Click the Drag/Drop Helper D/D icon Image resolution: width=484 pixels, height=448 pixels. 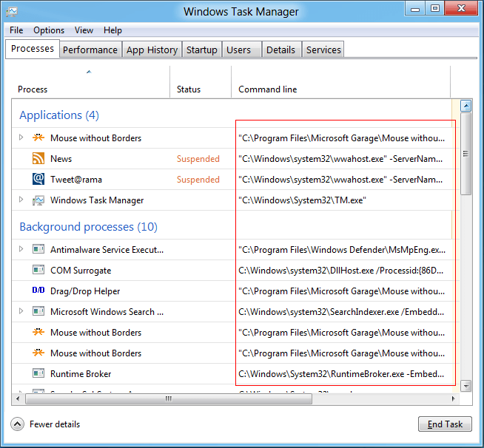[38, 290]
